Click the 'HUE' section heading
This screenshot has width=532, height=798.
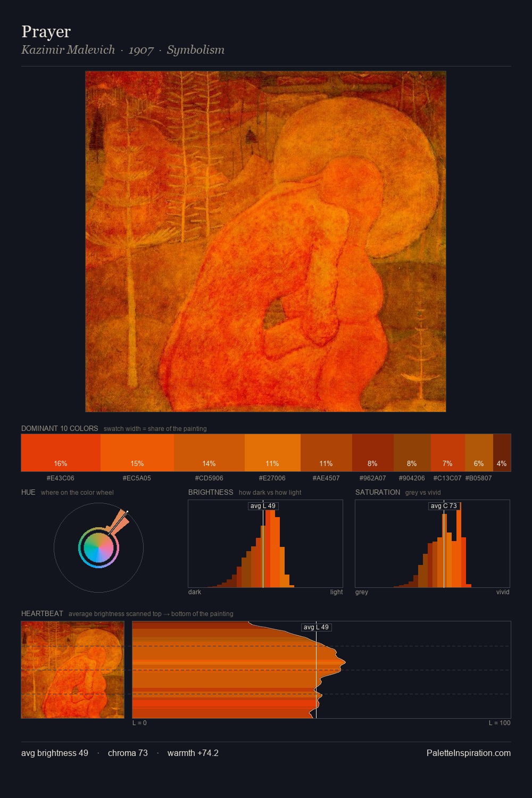(x=28, y=492)
